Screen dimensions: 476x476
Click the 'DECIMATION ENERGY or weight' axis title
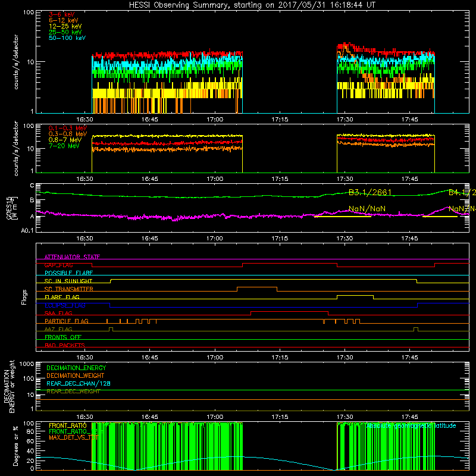click(9, 386)
